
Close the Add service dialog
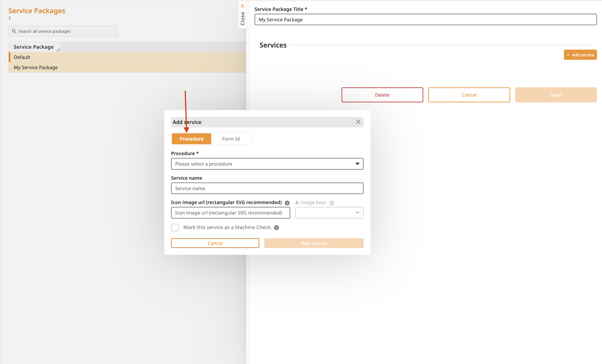[x=358, y=122]
